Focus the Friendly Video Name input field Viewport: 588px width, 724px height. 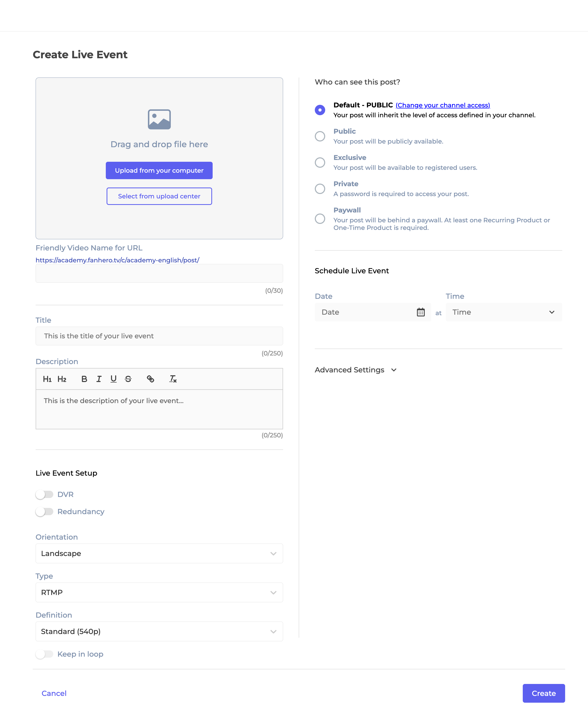pos(159,273)
